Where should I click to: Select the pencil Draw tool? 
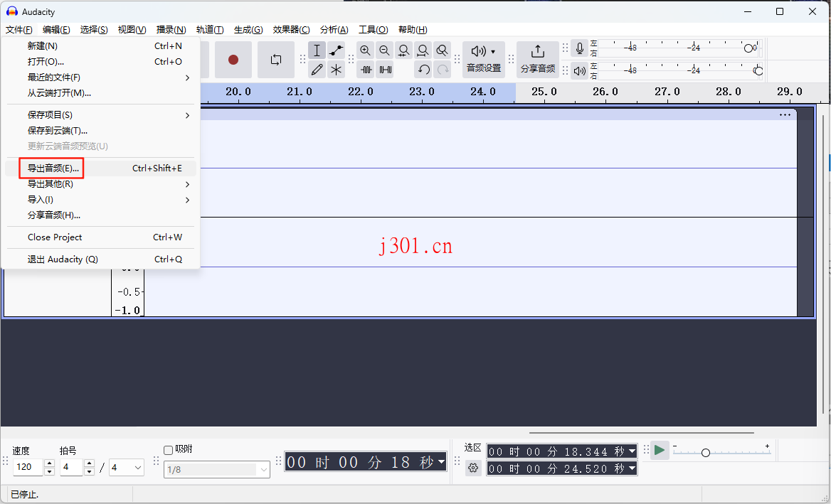click(317, 70)
